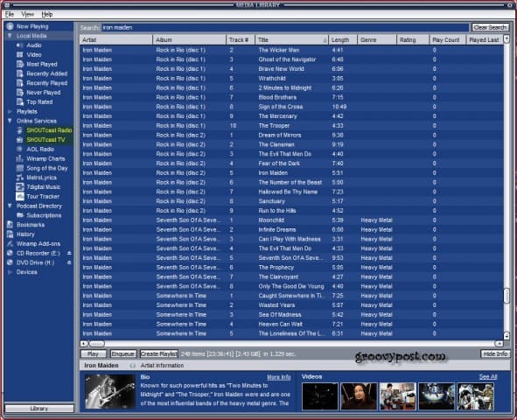Select track Fear of the Dark
This screenshot has width=517, height=420.
click(291, 164)
